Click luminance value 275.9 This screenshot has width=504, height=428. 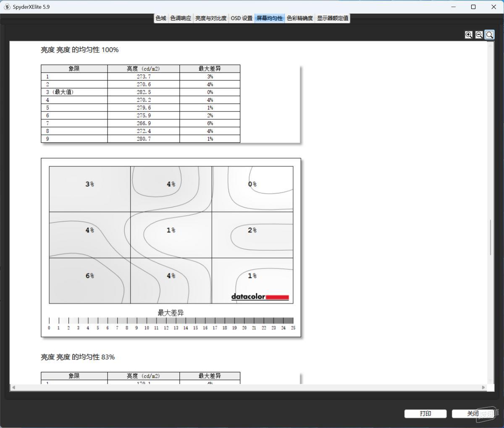(144, 115)
